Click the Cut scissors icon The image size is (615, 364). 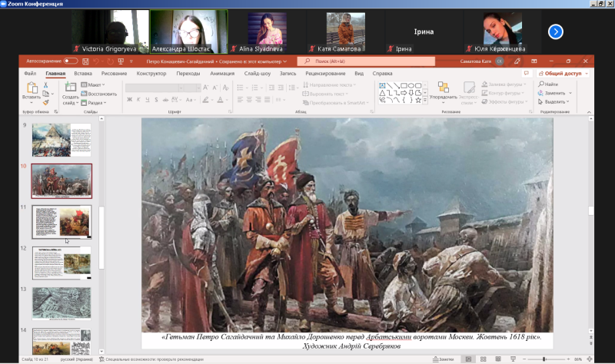coord(46,85)
